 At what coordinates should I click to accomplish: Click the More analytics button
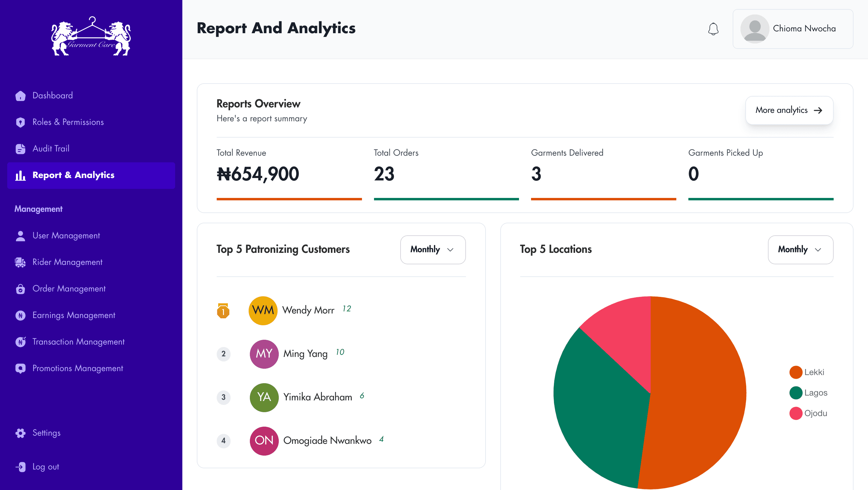point(789,110)
